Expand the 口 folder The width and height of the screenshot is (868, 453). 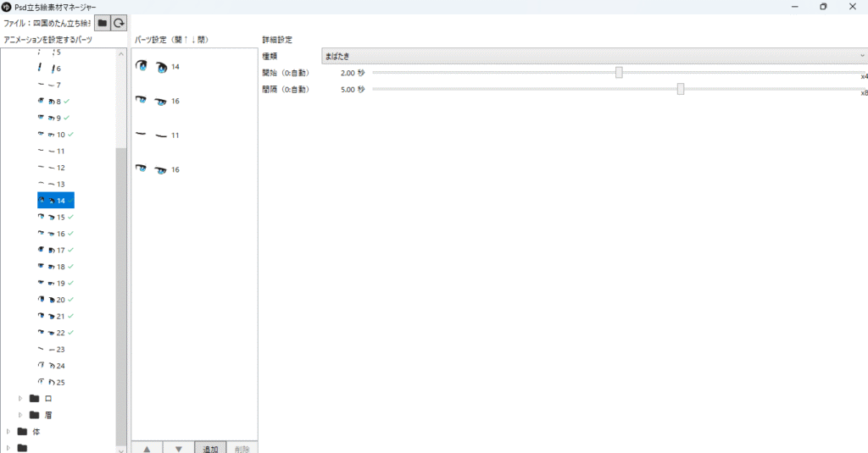pyautogui.click(x=20, y=398)
